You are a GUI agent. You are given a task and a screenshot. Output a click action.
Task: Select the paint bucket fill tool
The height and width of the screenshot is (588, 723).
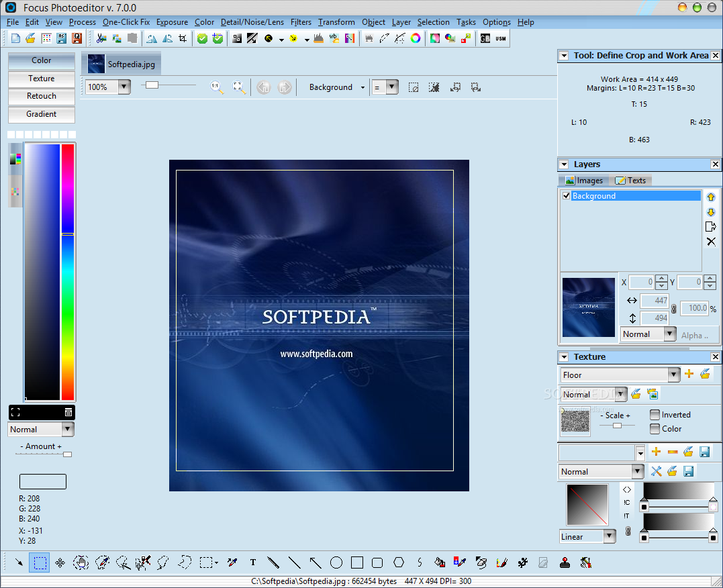coord(440,562)
